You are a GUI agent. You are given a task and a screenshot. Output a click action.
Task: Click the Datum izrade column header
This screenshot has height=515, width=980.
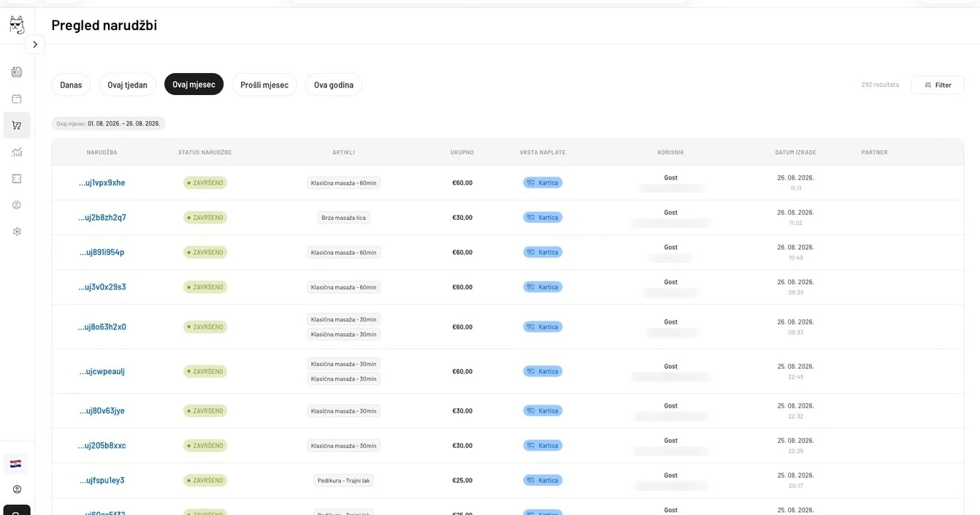796,153
